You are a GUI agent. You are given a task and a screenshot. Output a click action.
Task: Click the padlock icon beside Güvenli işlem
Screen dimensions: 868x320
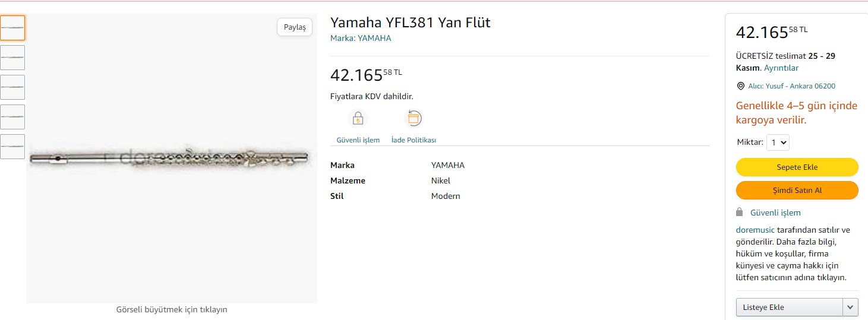740,212
